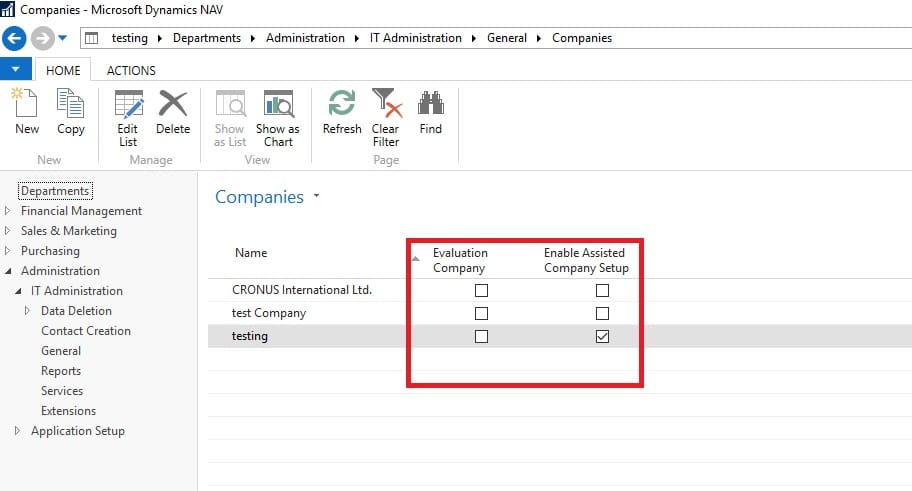Screen dimensions: 912x491
Task: Click Companies in the breadcrumb
Action: (x=582, y=38)
